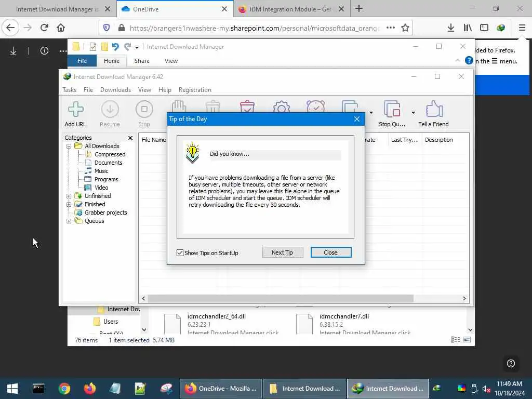Click the Description column header
The width and height of the screenshot is (532, 399).
[438, 140]
